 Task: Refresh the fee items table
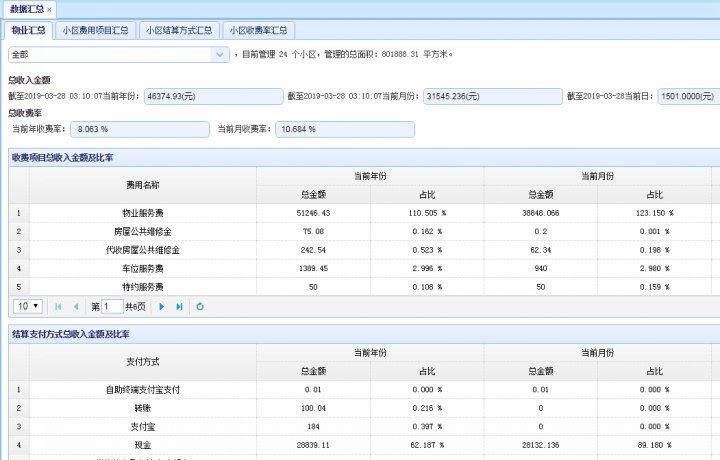coord(200,306)
